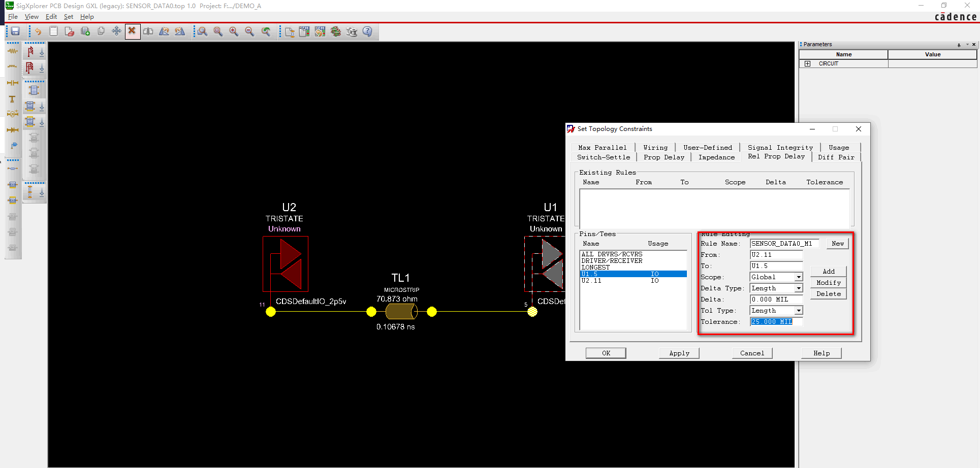Viewport: 980px width, 468px height.
Task: Switch to the Usage tab
Action: [x=839, y=148]
